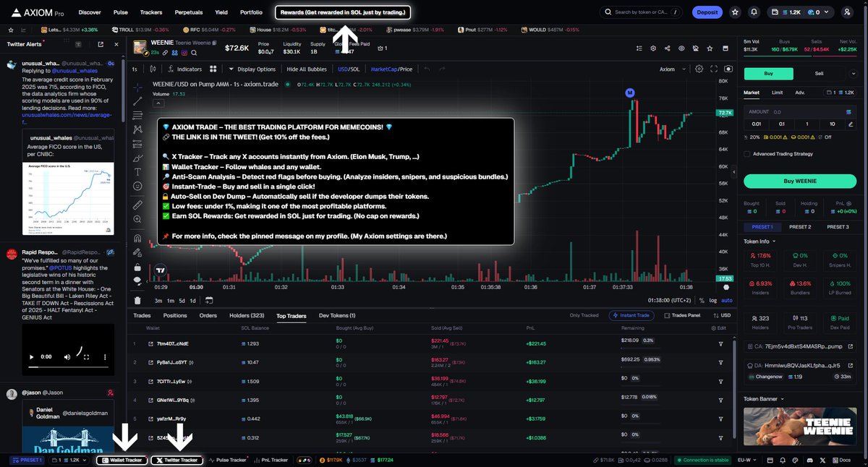The width and height of the screenshot is (868, 467).
Task: Select the ruler measure tool
Action: pos(137,205)
